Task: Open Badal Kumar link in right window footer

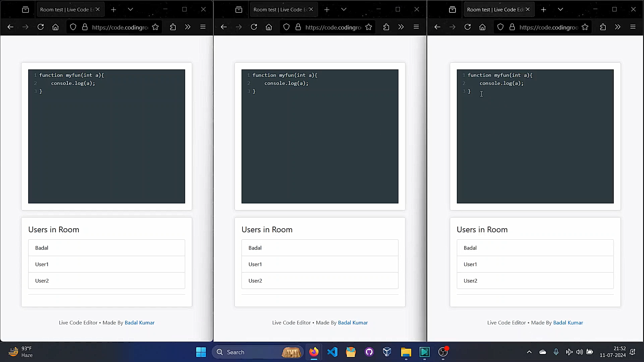Action: pos(568,322)
